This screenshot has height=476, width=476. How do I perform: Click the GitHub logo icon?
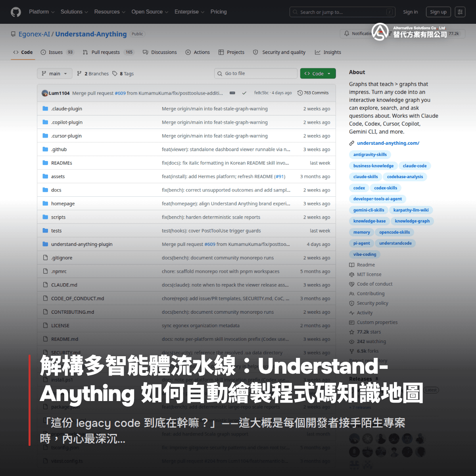tap(16, 12)
